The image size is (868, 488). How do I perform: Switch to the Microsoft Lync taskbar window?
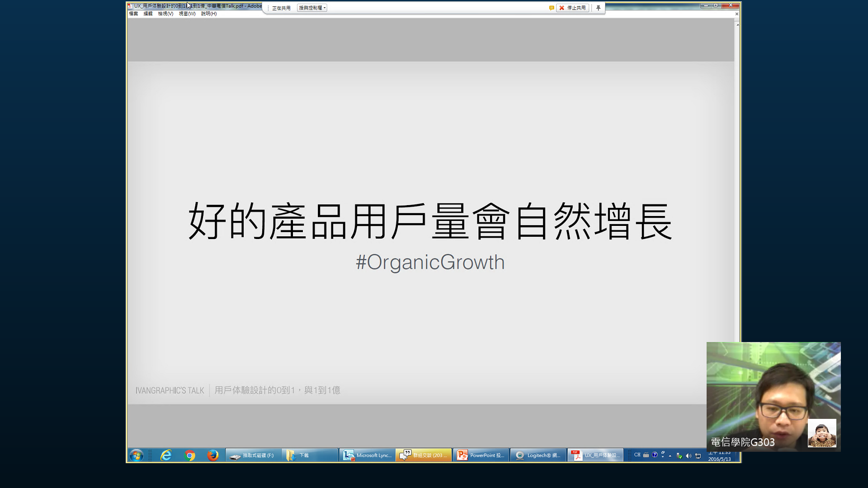tap(367, 455)
